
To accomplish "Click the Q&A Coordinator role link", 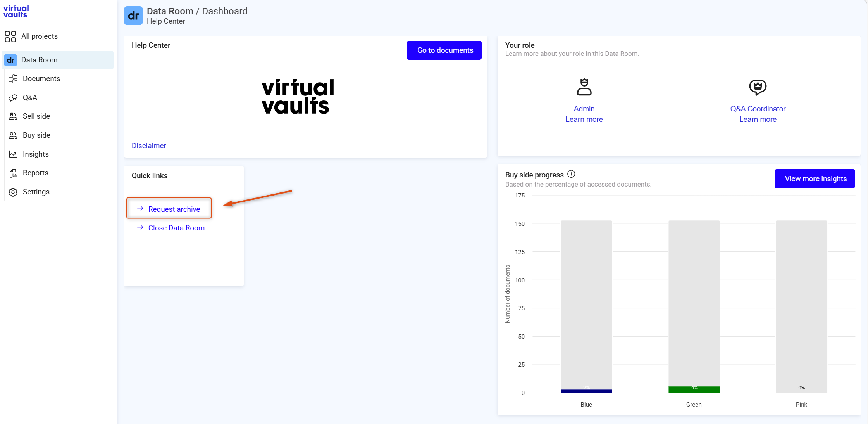I will click(758, 109).
